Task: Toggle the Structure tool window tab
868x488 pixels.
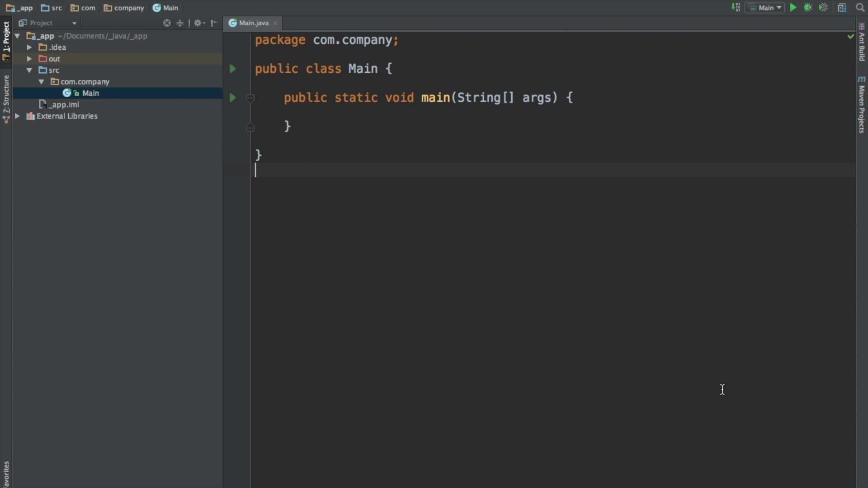Action: pos(6,99)
